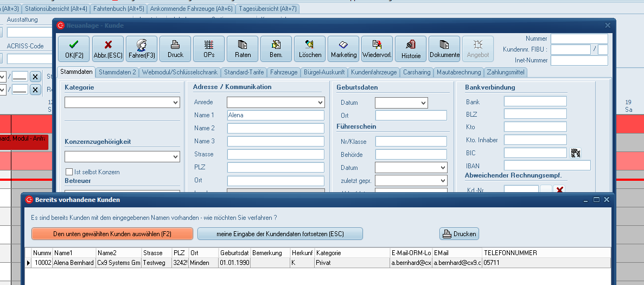Switch to the Bürgel-Auskunft tab

coord(324,72)
